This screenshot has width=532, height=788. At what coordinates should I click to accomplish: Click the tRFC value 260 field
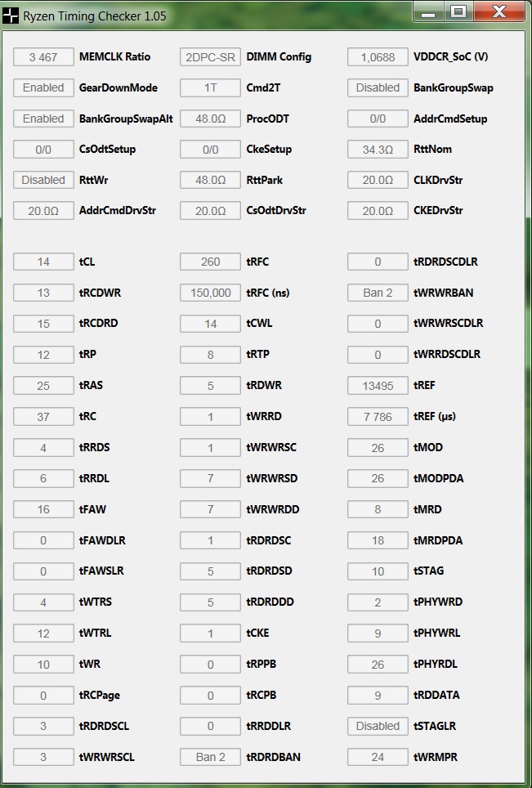pos(211,262)
